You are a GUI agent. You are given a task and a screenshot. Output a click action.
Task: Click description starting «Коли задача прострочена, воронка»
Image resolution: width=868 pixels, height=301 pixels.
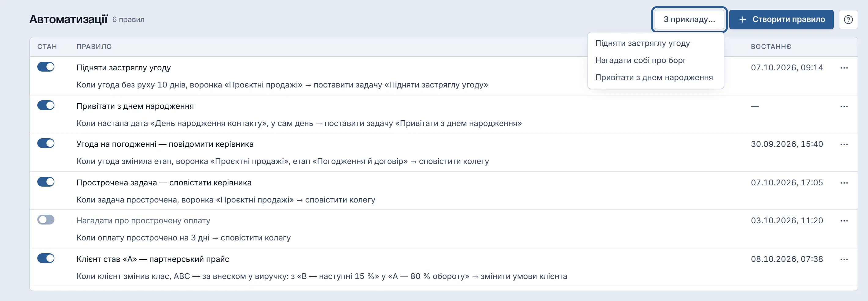point(226,200)
